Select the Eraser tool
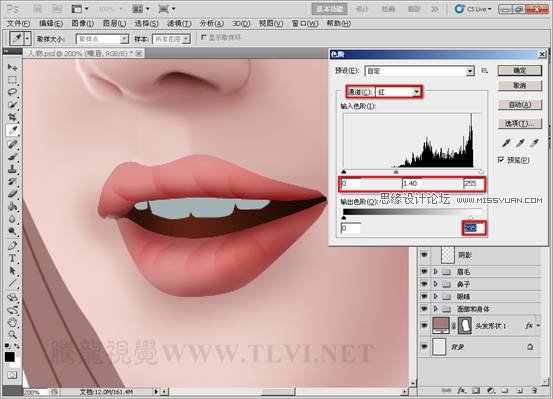The image size is (553, 399). click(12, 194)
